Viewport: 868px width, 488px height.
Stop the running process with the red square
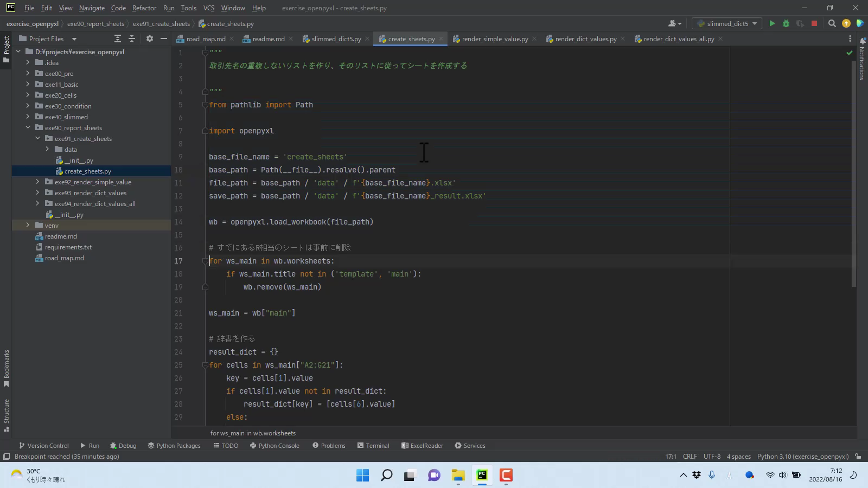tap(814, 23)
